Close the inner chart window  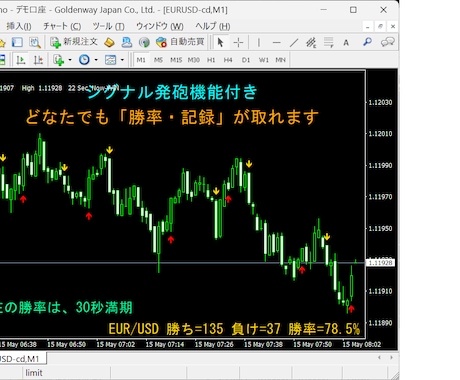(393, 26)
